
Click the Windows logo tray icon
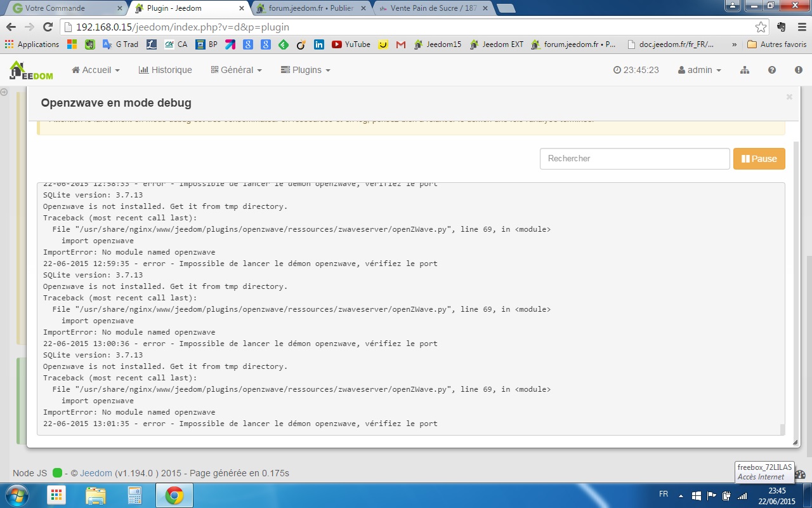coord(696,495)
